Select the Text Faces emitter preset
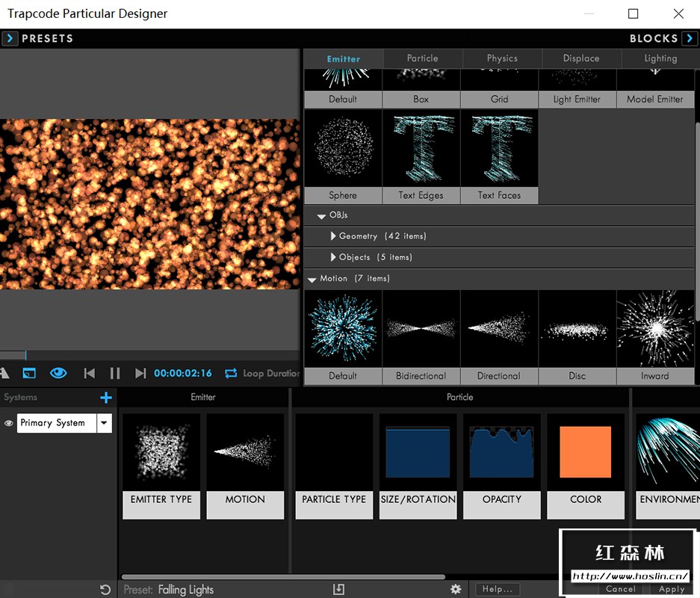700x598 pixels. (499, 149)
